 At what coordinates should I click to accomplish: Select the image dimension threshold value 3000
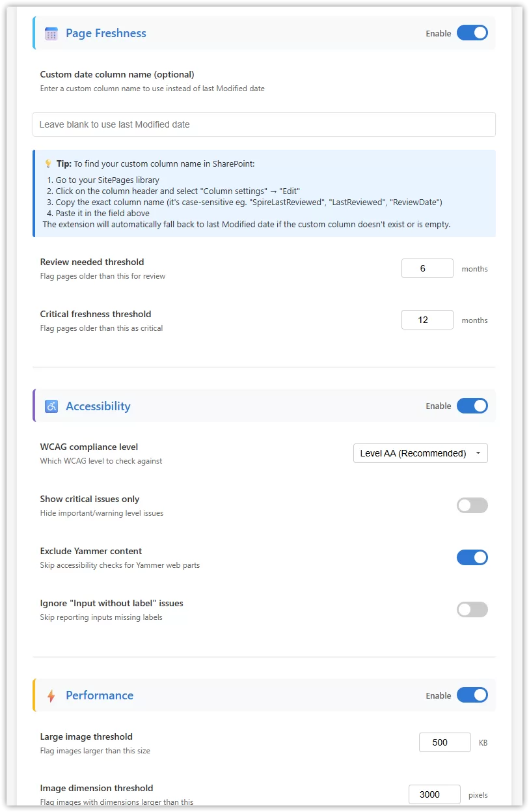(434, 794)
